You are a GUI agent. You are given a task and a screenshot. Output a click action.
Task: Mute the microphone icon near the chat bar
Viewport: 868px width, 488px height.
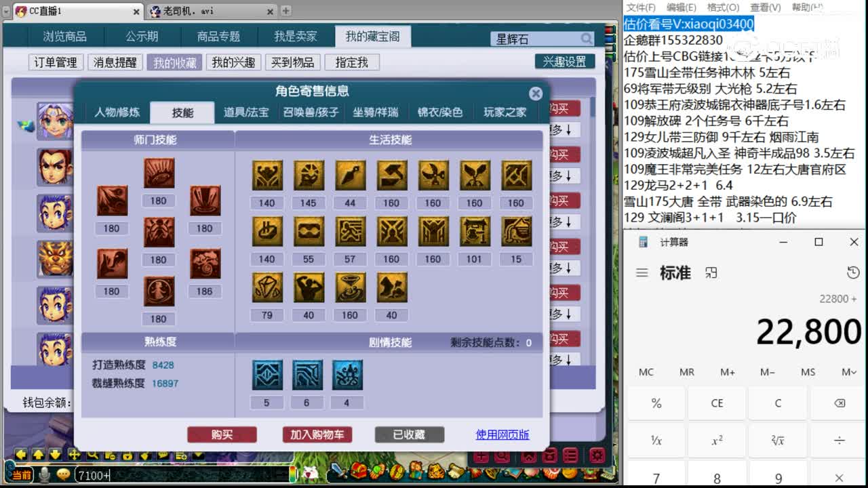point(44,475)
